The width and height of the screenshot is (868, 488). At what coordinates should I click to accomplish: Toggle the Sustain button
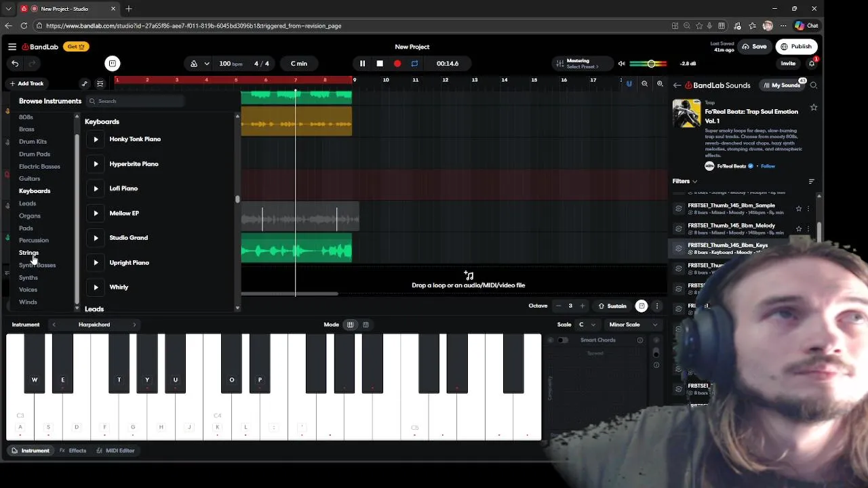[612, 306]
